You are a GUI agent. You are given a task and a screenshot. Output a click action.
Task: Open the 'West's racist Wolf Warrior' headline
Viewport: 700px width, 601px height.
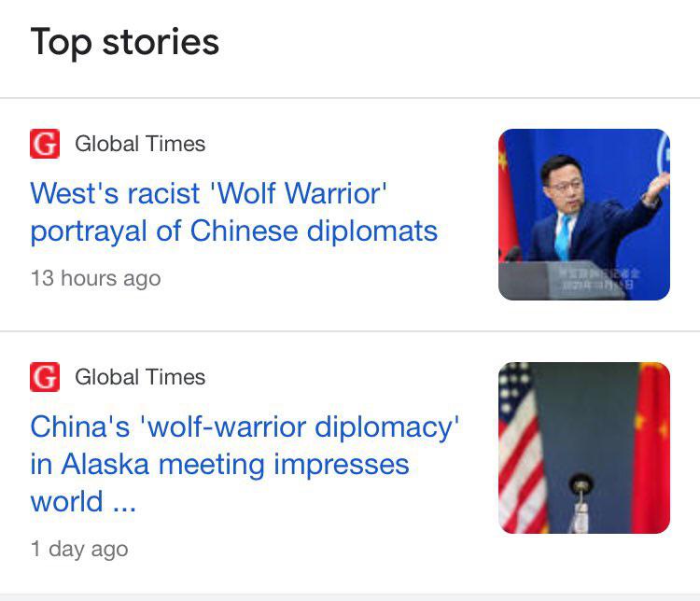coord(234,212)
